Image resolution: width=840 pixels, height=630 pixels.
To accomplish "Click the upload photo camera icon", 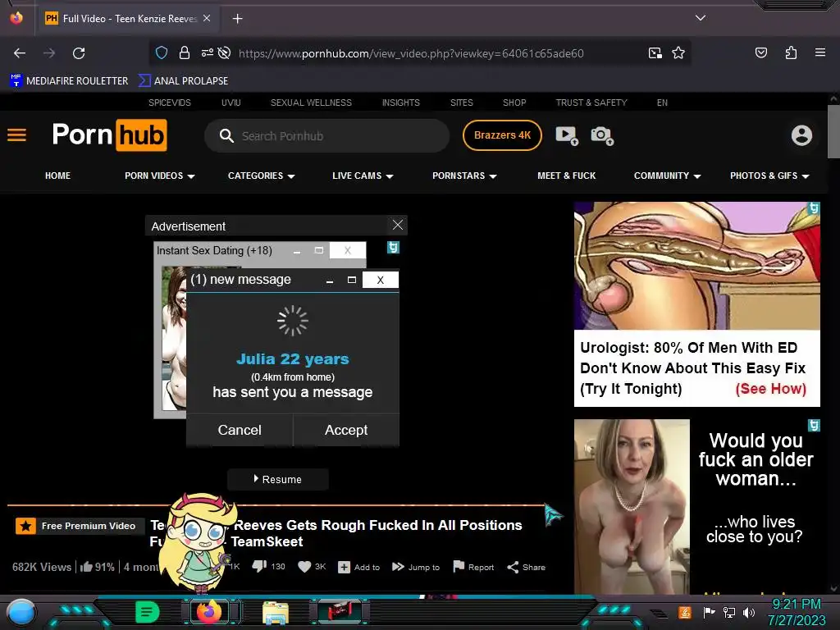I will (x=602, y=135).
